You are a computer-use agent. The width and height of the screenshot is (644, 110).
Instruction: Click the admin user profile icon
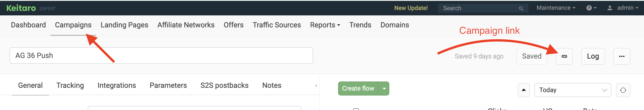coord(610,8)
